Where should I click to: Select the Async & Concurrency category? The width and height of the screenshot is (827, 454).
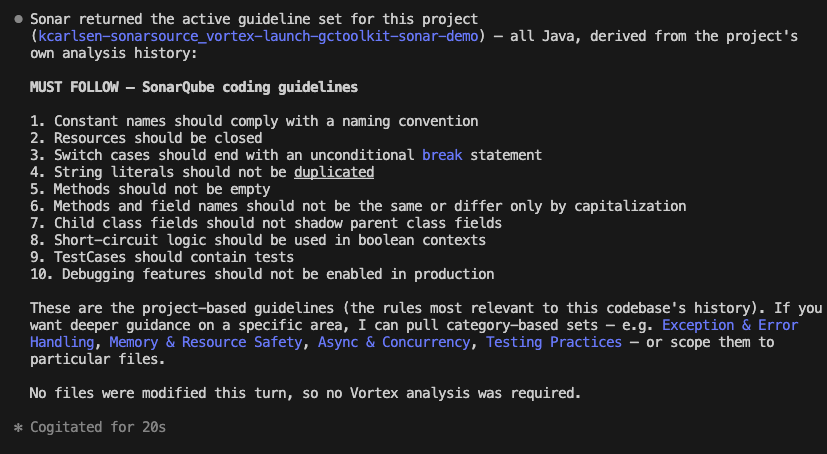click(394, 342)
